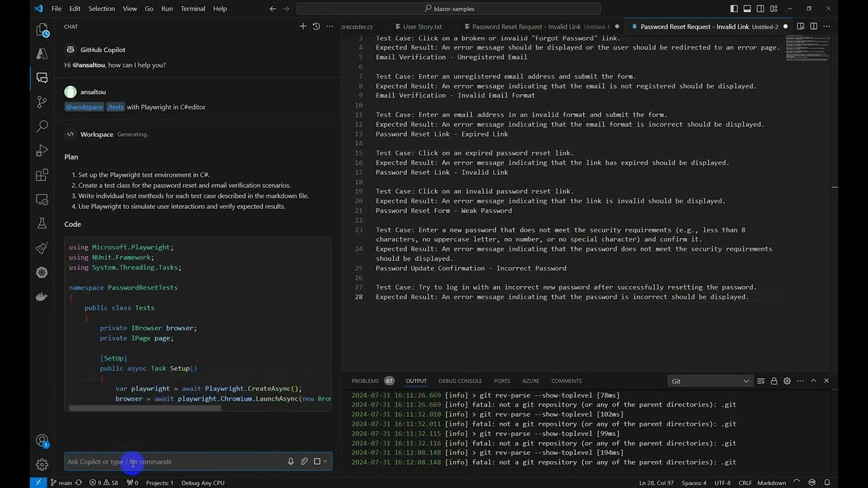This screenshot has height=488, width=868.
Task: Open the Manage gear menu
Action: coord(42,465)
